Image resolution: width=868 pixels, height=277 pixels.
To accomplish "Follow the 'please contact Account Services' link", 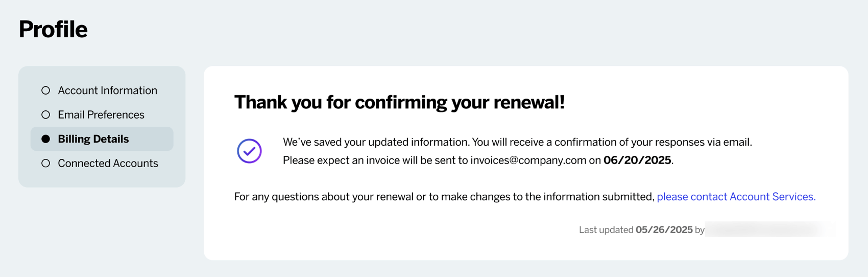I will [x=736, y=197].
